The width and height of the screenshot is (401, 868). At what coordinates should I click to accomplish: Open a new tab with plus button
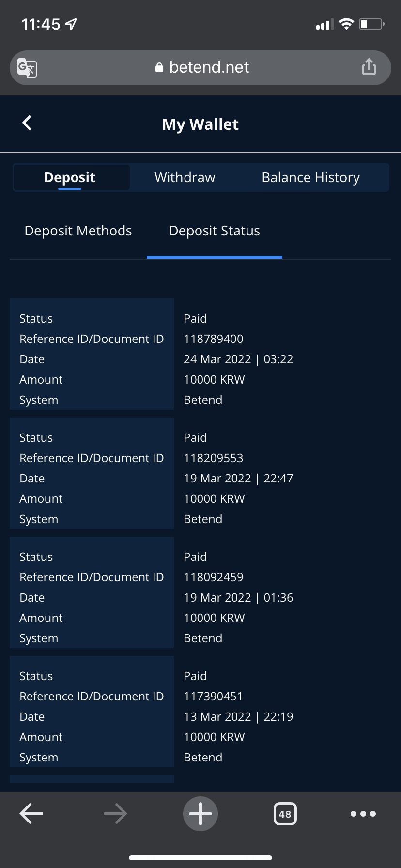[200, 814]
